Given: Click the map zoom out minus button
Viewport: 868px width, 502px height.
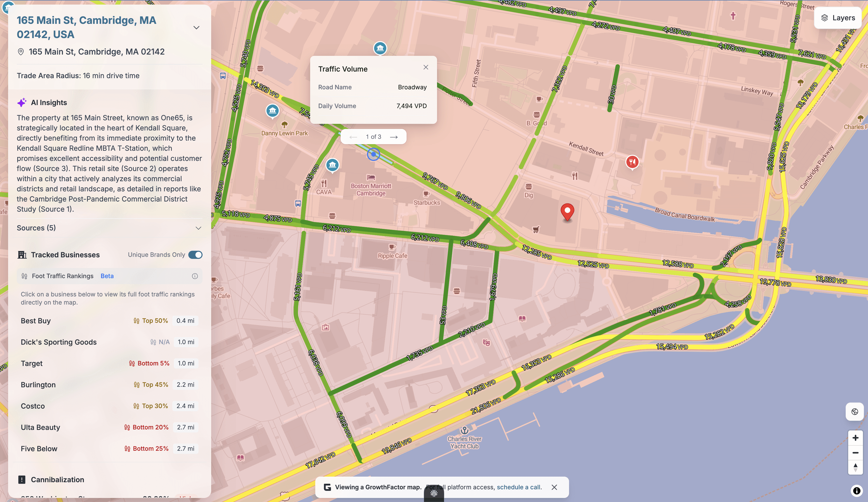Looking at the screenshot, I should point(855,453).
